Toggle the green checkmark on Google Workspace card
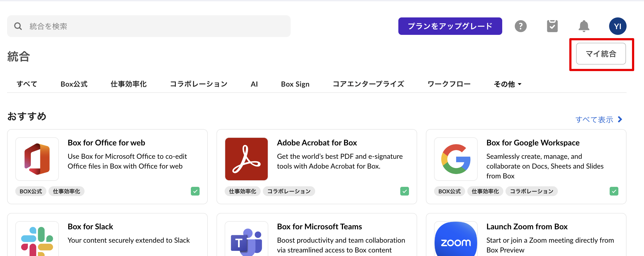Viewport: 644px width, 256px height. tap(614, 191)
